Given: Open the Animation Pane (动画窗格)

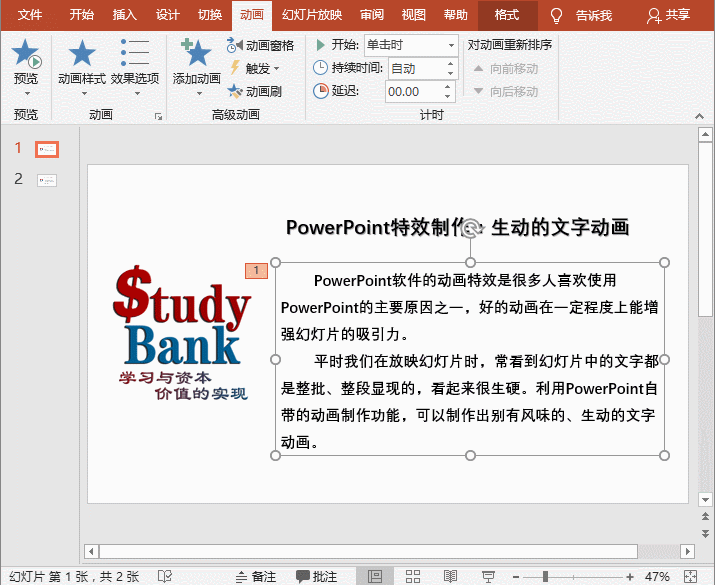Looking at the screenshot, I should (260, 45).
